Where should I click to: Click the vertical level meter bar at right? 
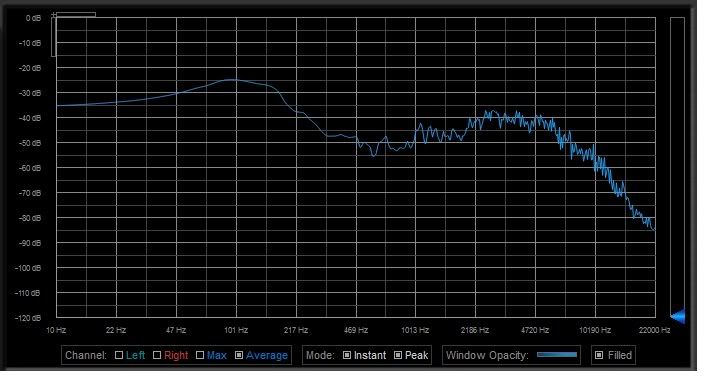(x=678, y=167)
